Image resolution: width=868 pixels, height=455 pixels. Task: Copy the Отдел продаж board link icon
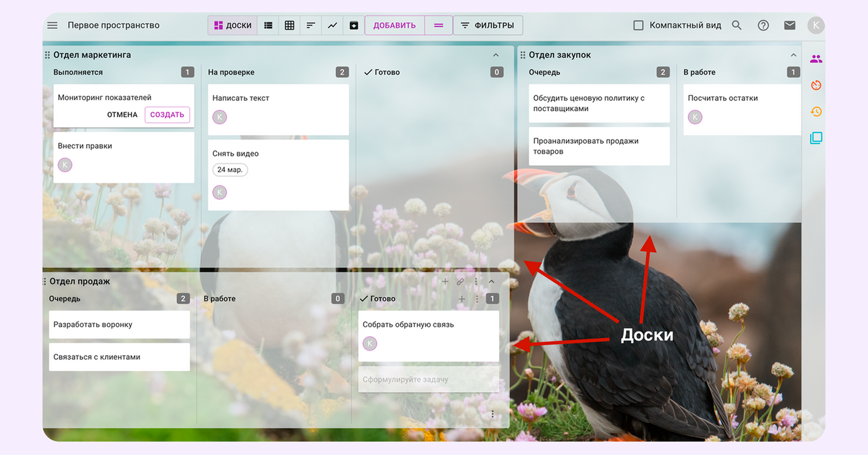(460, 282)
